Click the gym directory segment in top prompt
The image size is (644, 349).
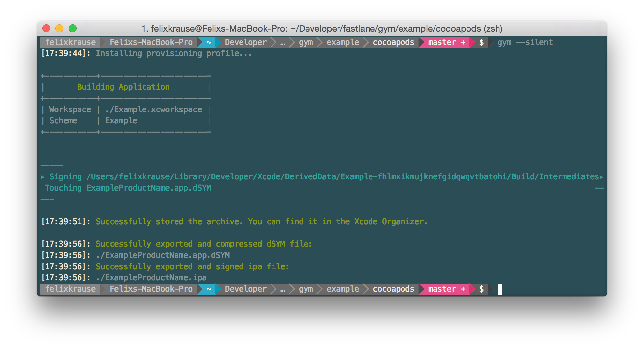[306, 42]
